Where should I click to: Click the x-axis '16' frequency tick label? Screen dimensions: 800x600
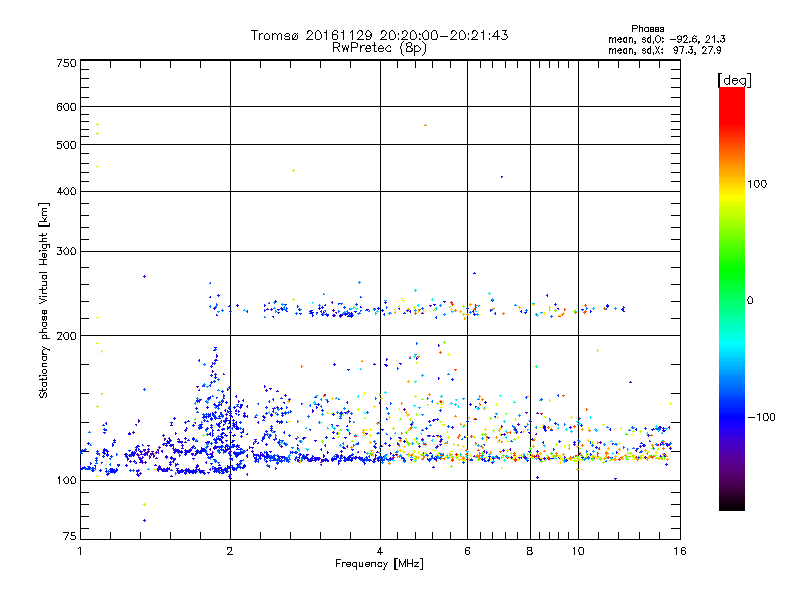click(680, 551)
